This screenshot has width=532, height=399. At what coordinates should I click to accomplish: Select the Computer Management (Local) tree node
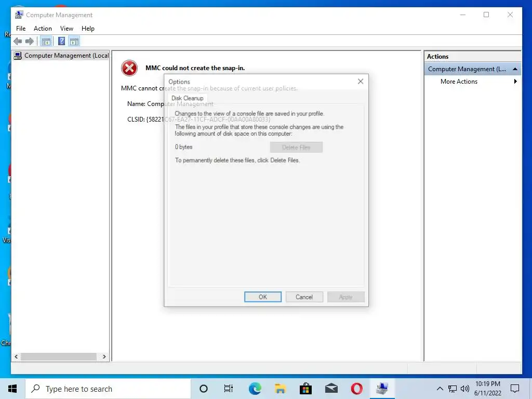tap(61, 55)
